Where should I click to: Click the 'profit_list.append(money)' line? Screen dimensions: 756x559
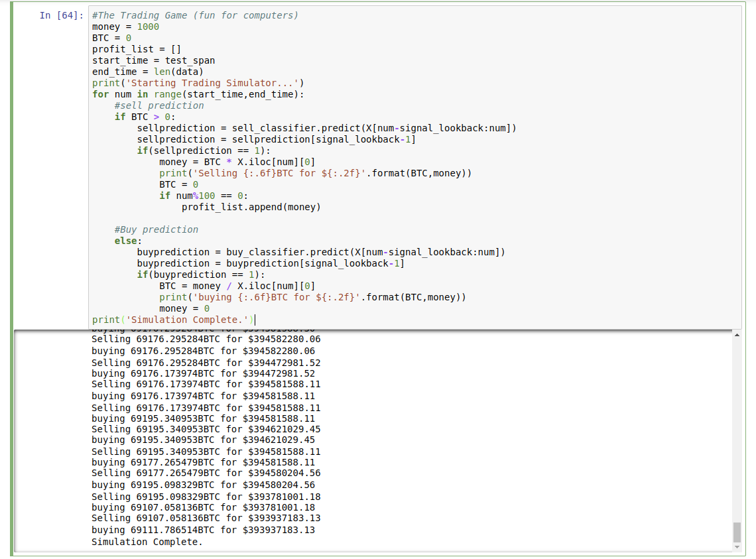[251, 207]
